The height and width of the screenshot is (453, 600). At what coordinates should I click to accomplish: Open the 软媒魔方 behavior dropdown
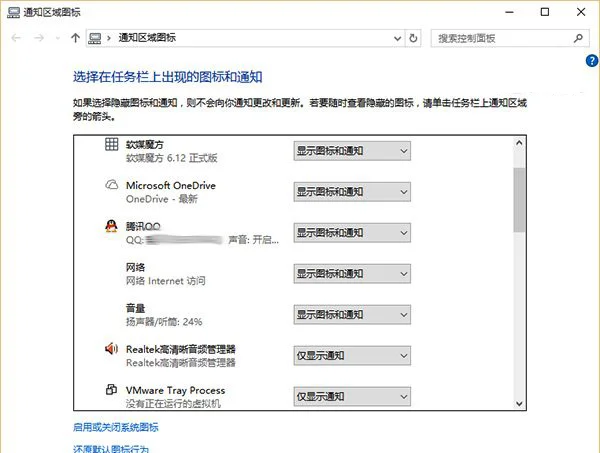coord(352,151)
